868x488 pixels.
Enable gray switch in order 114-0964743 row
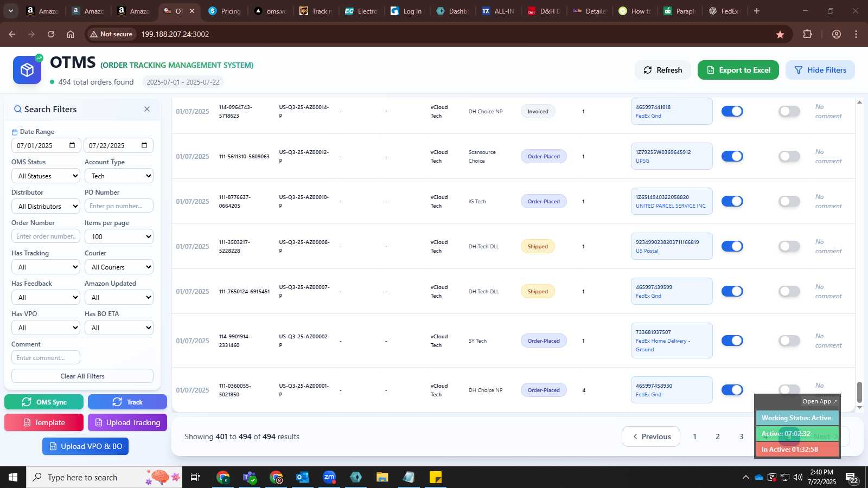[x=789, y=111]
